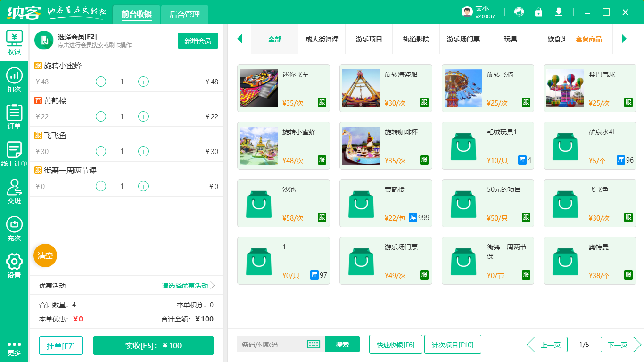The width and height of the screenshot is (644, 362).
Task: Select the 交班 shift-change icon
Action: (14, 191)
